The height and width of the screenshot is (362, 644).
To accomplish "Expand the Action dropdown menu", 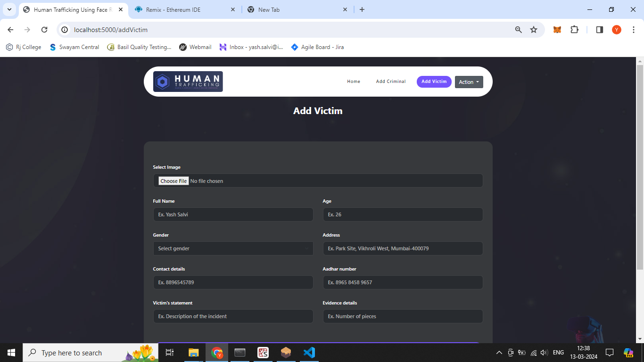I will [x=469, y=82].
